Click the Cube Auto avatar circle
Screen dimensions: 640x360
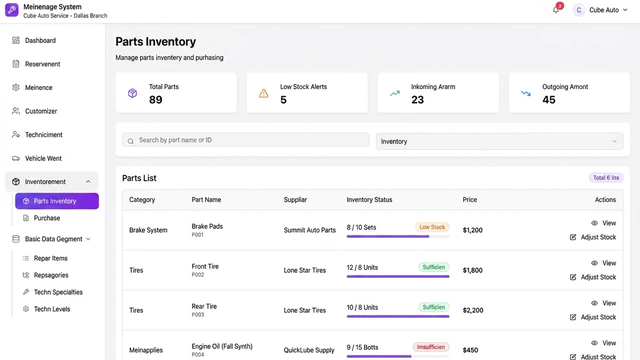[x=578, y=10]
